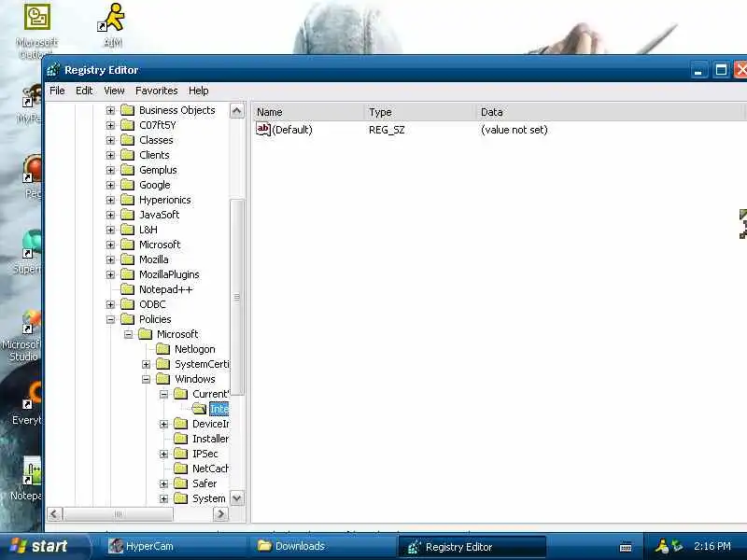
Task: Sort values by the Type column header
Action: 419,112
